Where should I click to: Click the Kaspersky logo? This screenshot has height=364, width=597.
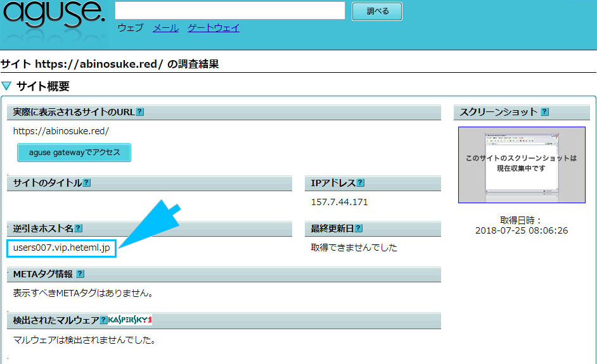(130, 320)
